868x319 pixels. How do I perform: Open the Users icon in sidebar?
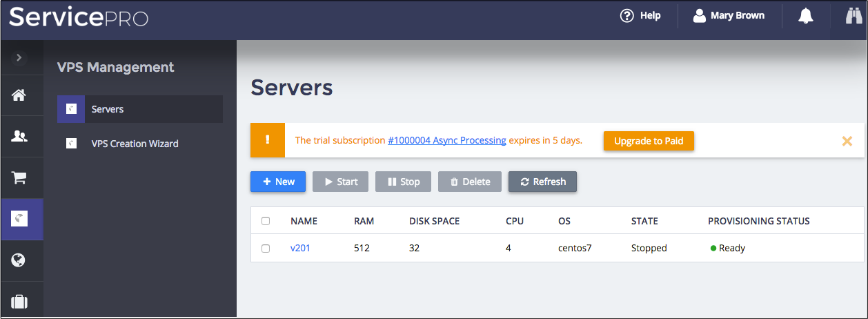19,137
